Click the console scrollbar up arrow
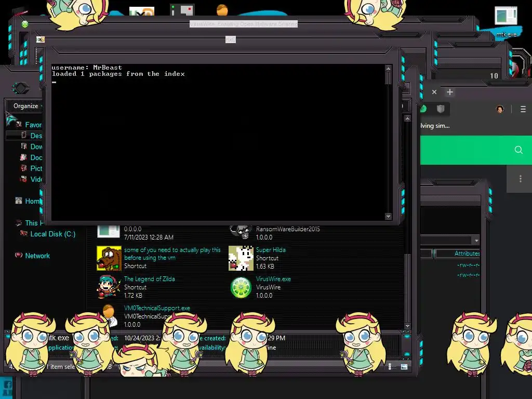The height and width of the screenshot is (399, 532). 388,68
